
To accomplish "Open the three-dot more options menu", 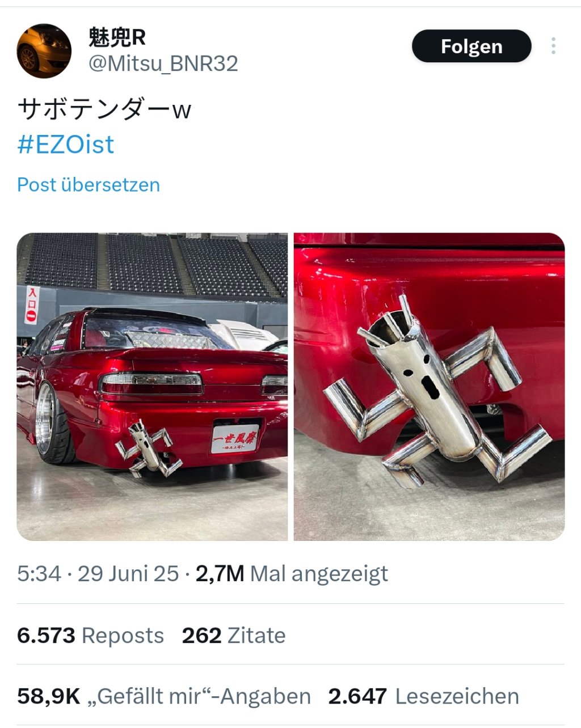I will (x=553, y=46).
